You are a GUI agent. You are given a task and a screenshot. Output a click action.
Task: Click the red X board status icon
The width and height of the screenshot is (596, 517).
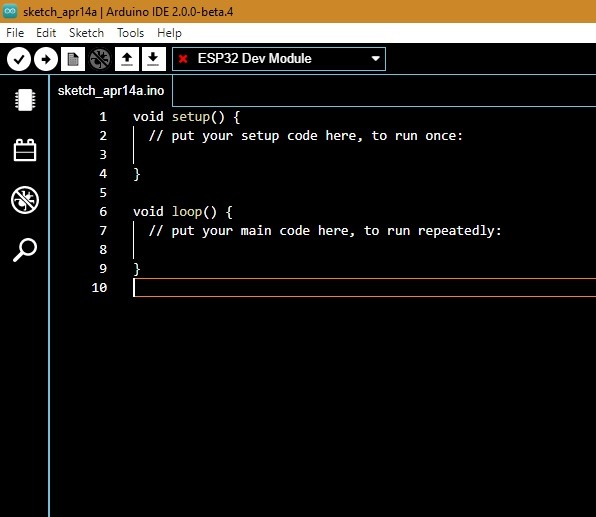(x=183, y=59)
